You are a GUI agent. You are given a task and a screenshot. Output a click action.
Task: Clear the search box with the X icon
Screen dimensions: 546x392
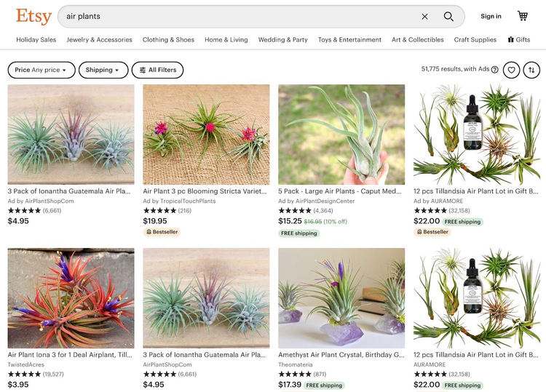point(424,16)
